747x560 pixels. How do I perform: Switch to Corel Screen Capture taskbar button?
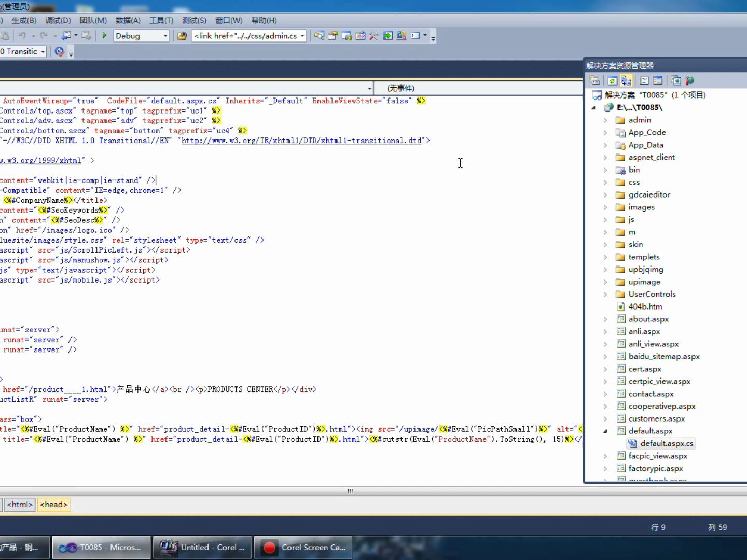[x=303, y=548]
